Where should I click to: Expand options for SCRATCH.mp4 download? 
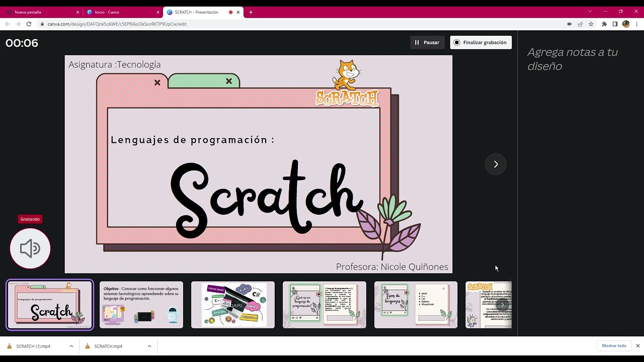tap(149, 346)
